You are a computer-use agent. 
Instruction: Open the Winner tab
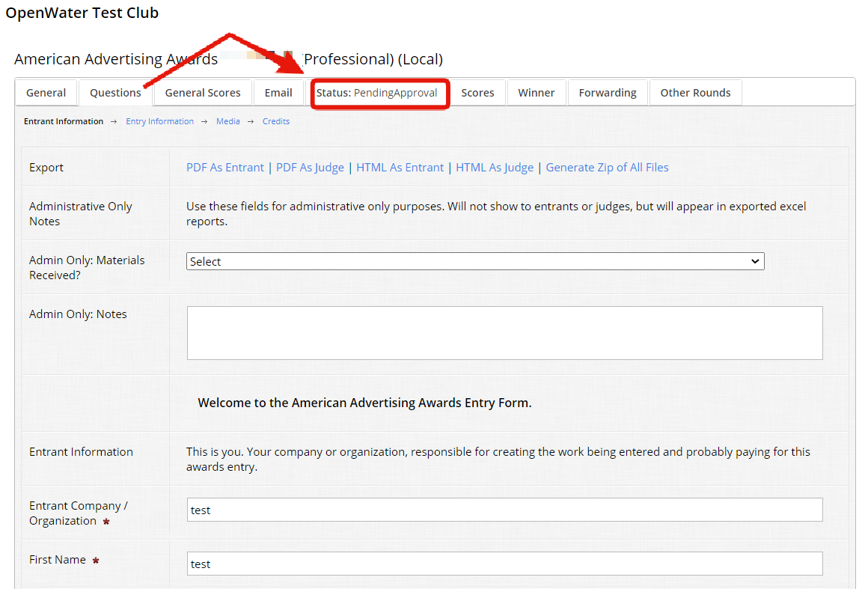pyautogui.click(x=537, y=93)
